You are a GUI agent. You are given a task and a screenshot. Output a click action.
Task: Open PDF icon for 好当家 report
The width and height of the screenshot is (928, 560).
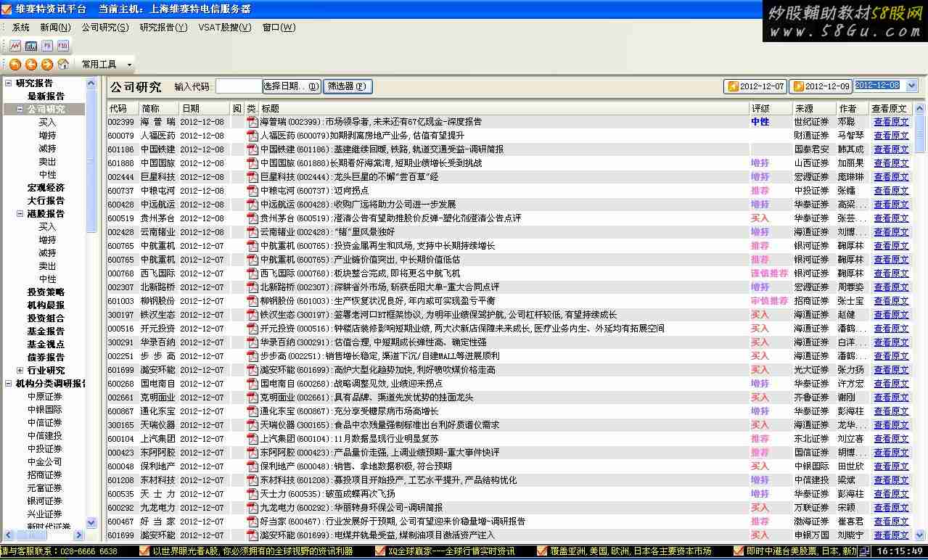pyautogui.click(x=252, y=522)
